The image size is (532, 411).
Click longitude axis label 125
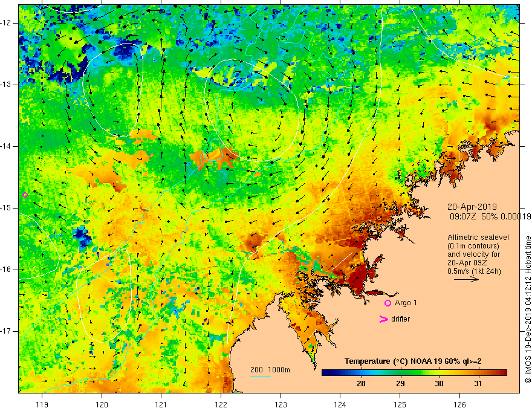pos(400,404)
